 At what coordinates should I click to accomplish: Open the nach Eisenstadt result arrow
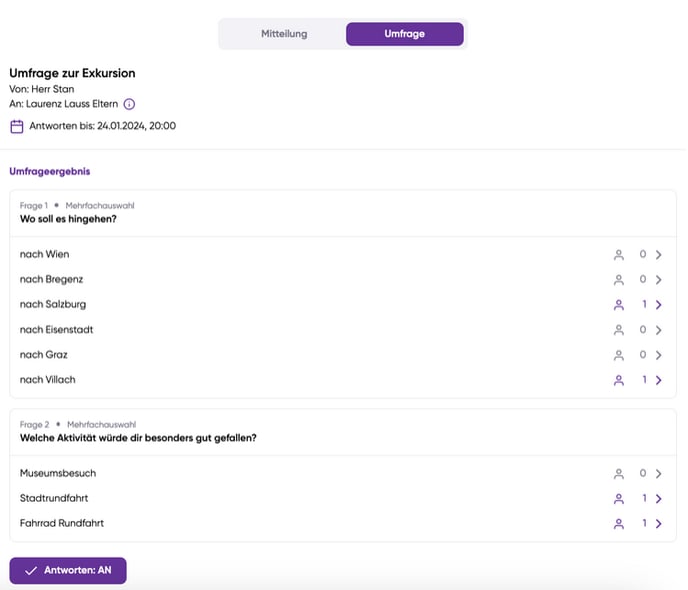(659, 330)
